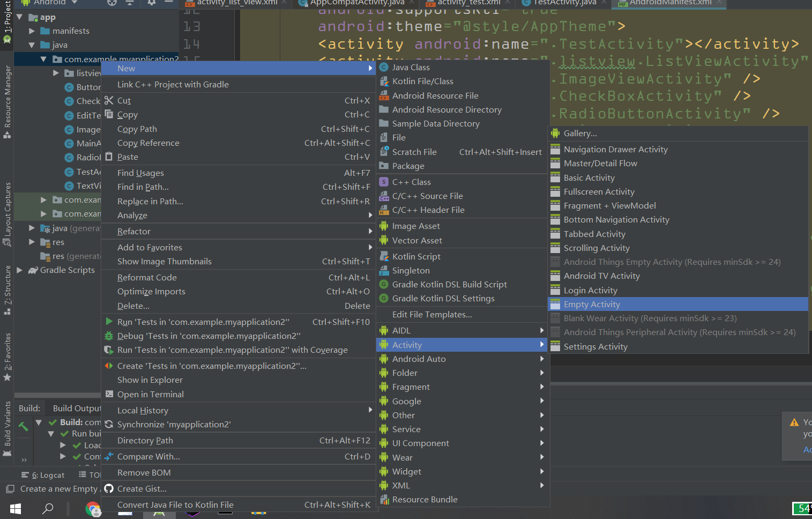This screenshot has height=519, width=812.
Task: Click the C/C++ Header File icon
Action: 384,210
